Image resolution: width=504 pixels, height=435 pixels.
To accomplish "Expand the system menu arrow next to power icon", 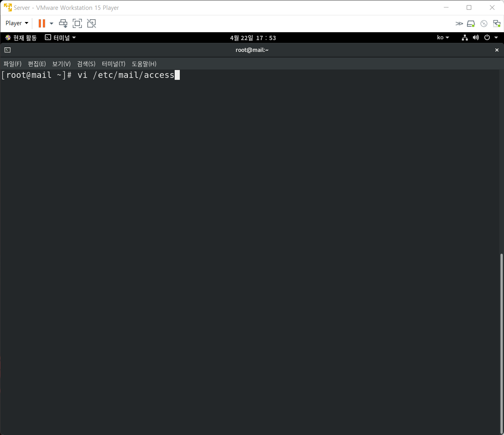I will 496,38.
